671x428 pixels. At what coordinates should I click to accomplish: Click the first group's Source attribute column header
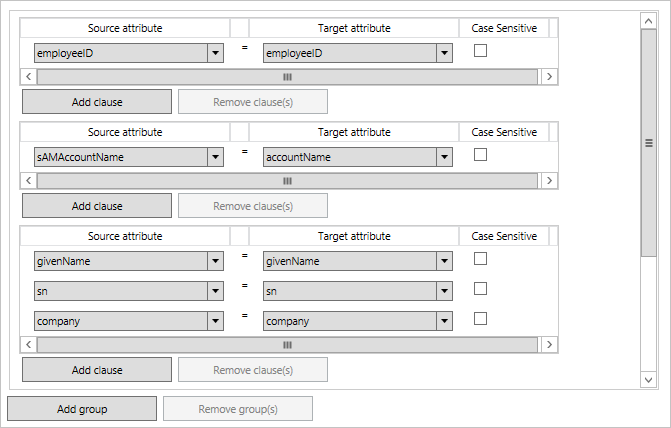[125, 28]
